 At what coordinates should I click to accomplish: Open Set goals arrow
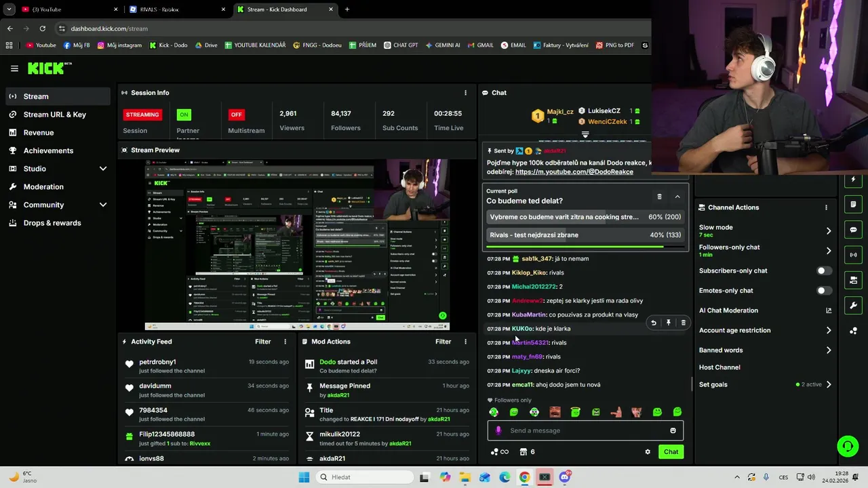point(828,384)
